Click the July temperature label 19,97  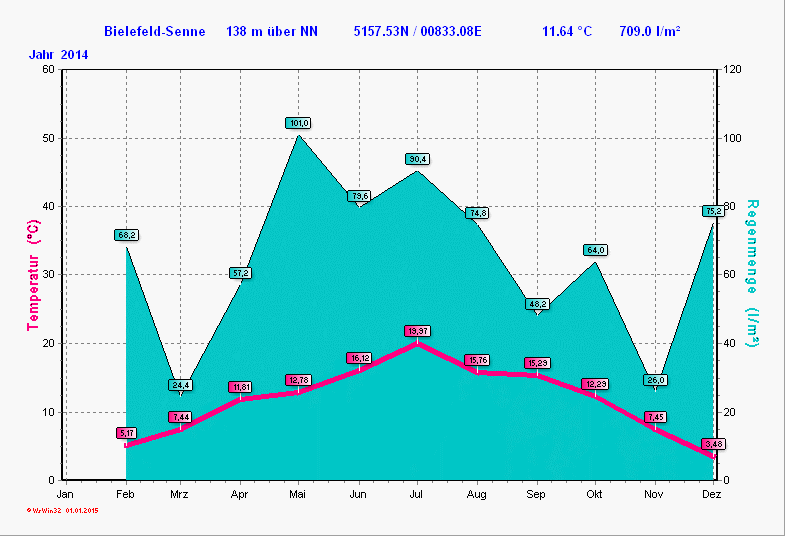coord(418,331)
